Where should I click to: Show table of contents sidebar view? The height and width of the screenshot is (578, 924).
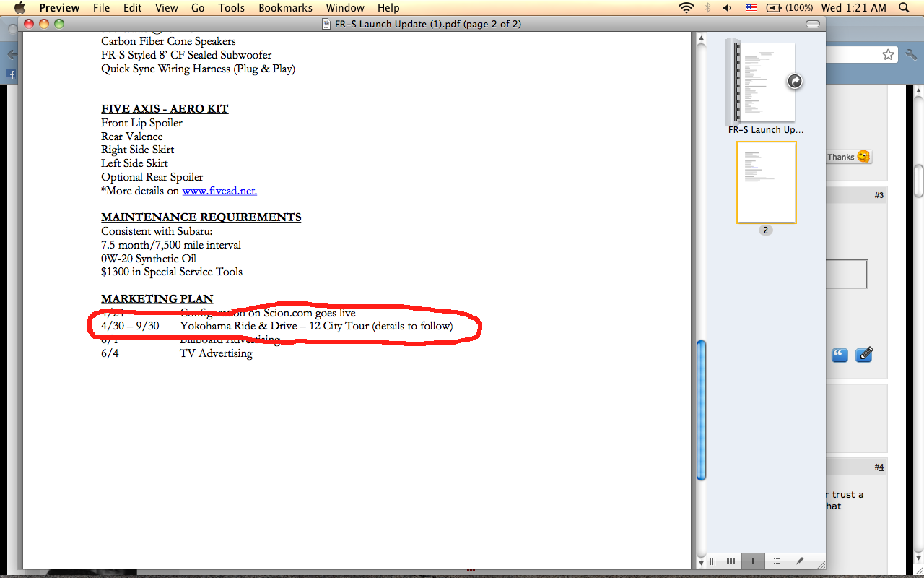(776, 561)
